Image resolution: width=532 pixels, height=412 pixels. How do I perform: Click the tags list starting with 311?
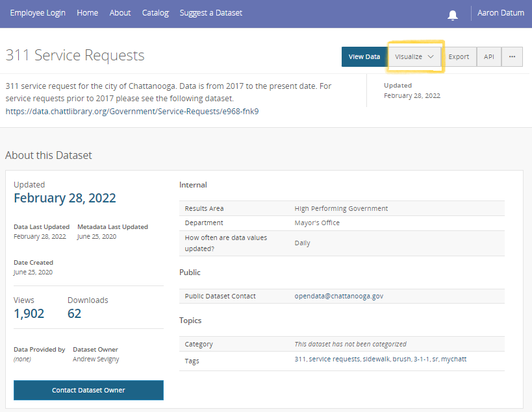point(381,359)
